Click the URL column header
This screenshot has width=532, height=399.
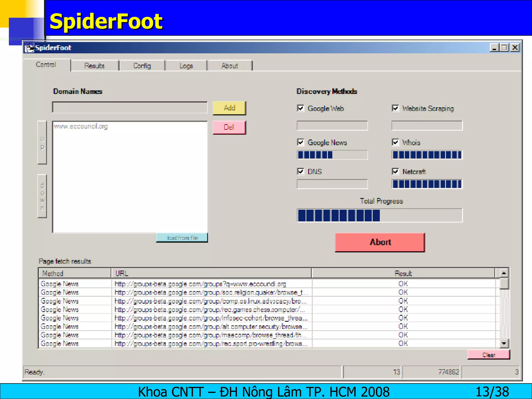tap(211, 274)
